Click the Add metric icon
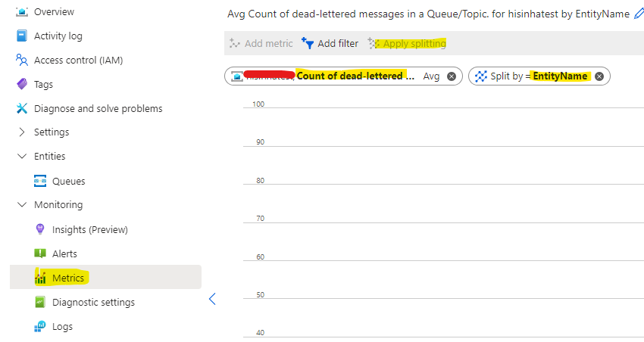The image size is (644, 342). pyautogui.click(x=235, y=43)
